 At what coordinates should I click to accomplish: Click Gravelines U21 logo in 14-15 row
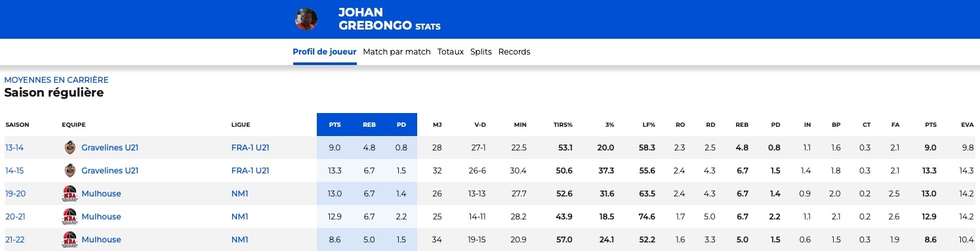click(x=70, y=171)
